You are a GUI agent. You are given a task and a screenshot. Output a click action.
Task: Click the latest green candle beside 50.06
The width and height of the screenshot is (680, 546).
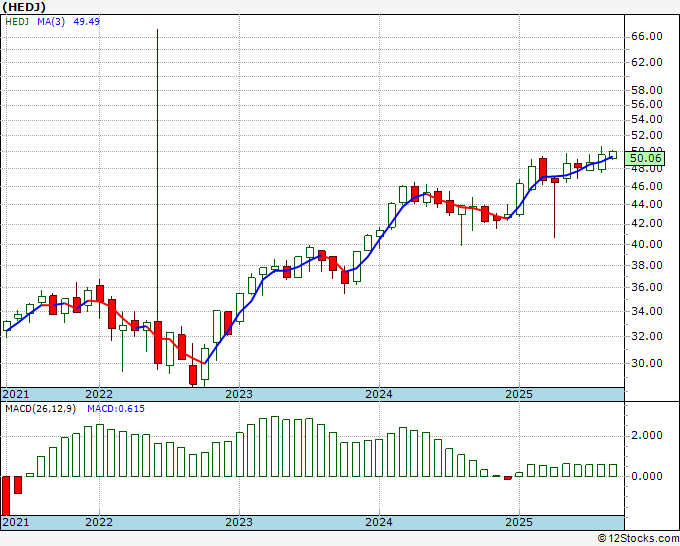coord(613,155)
